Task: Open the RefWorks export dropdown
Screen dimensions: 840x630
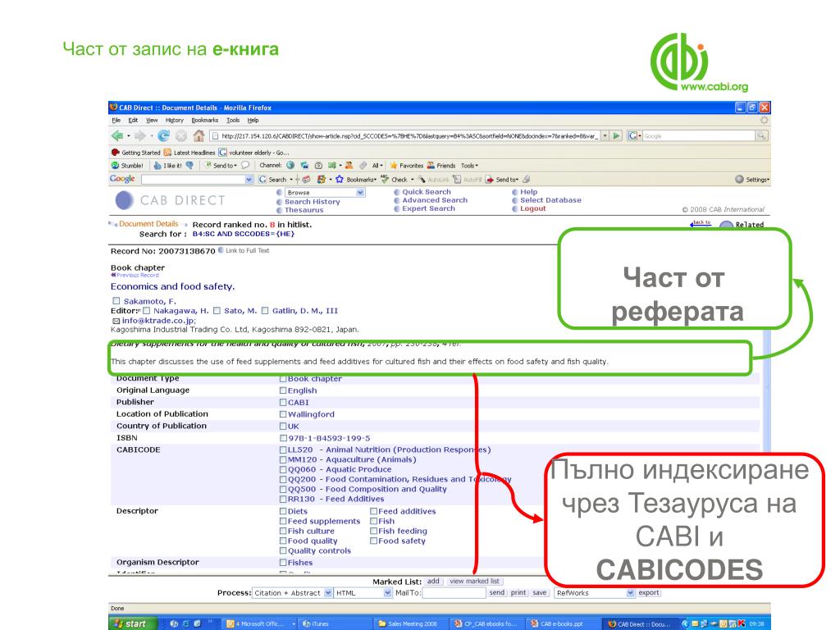Action: click(x=595, y=593)
